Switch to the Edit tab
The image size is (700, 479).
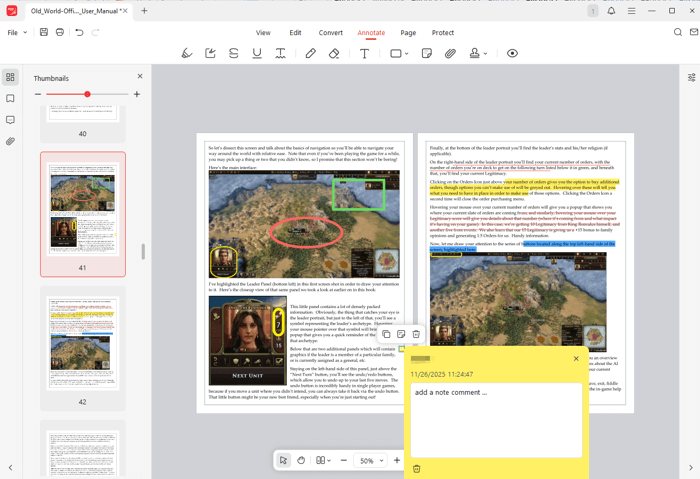click(x=295, y=33)
